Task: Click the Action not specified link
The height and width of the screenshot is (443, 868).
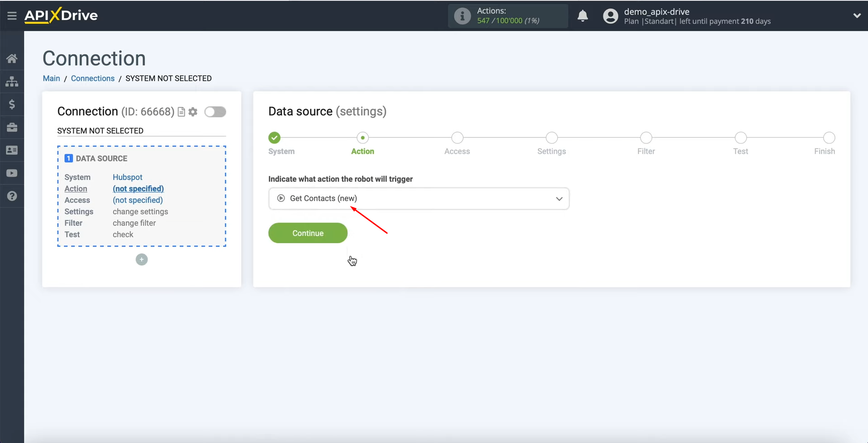Action: click(x=138, y=189)
